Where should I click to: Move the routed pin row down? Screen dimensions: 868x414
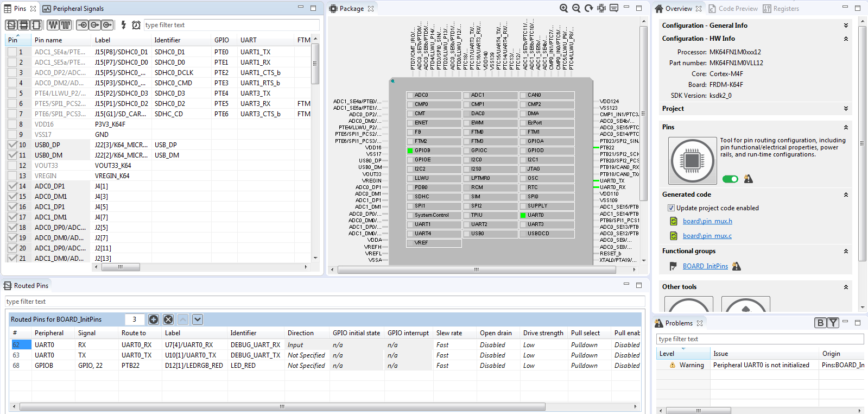[x=198, y=319]
